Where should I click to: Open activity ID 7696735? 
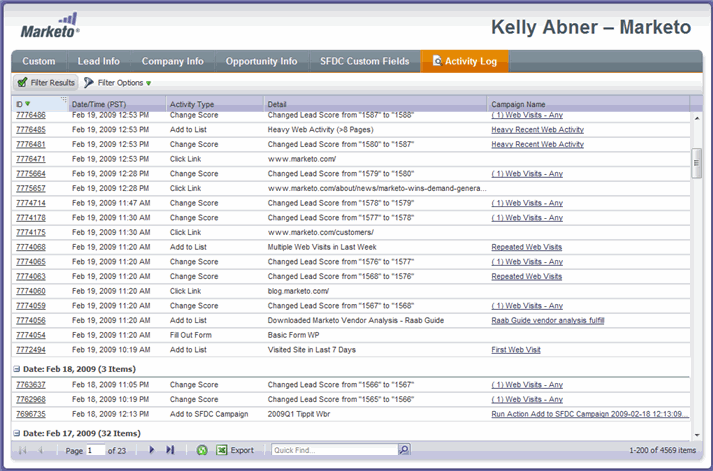31,414
